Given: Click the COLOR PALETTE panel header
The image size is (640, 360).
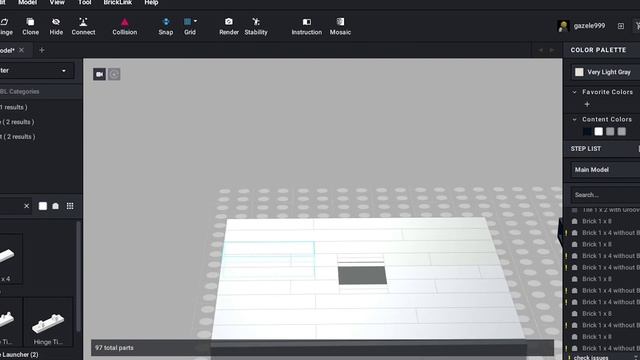Looking at the screenshot, I should click(598, 50).
